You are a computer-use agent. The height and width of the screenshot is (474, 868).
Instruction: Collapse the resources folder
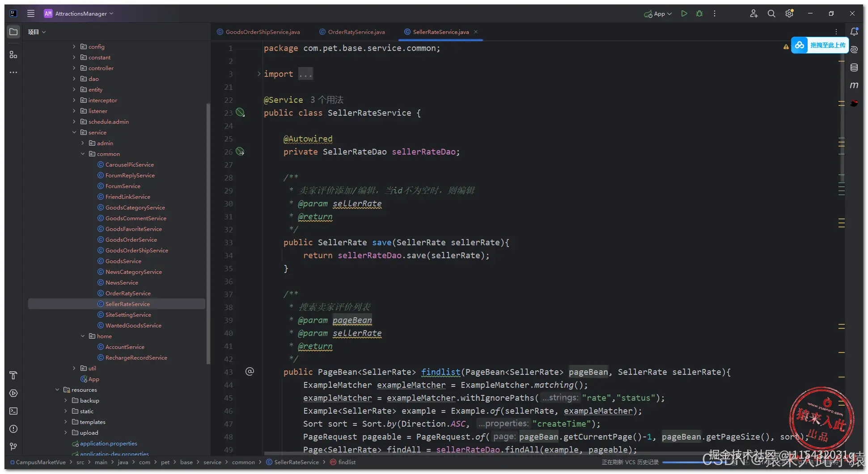[x=57, y=390]
